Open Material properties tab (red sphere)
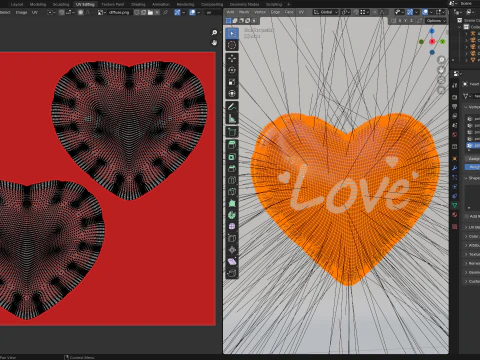This screenshot has width=480, height=360. 455,215
